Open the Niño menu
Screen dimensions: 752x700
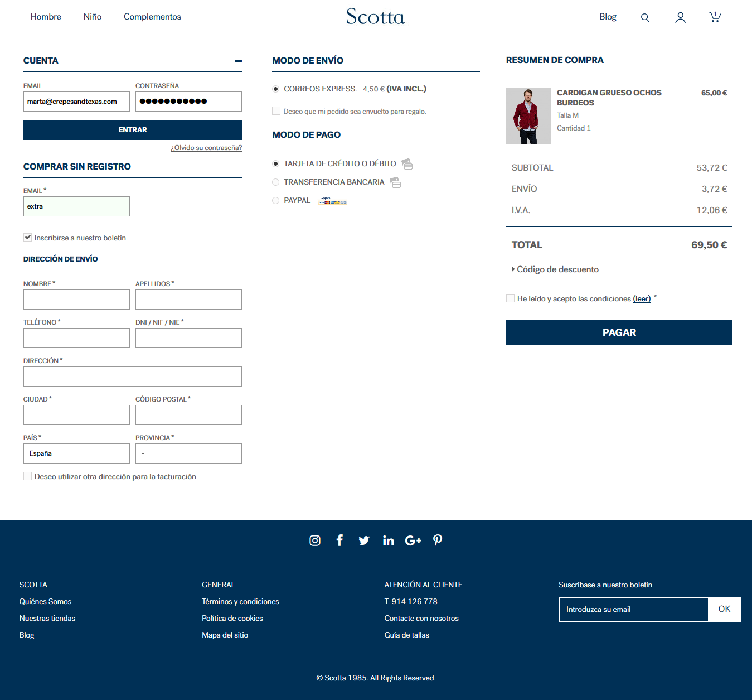(93, 17)
